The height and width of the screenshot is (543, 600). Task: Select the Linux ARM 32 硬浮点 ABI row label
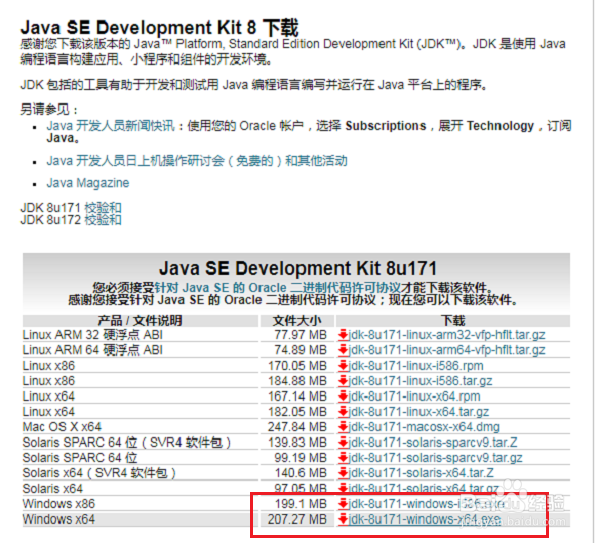(93, 335)
